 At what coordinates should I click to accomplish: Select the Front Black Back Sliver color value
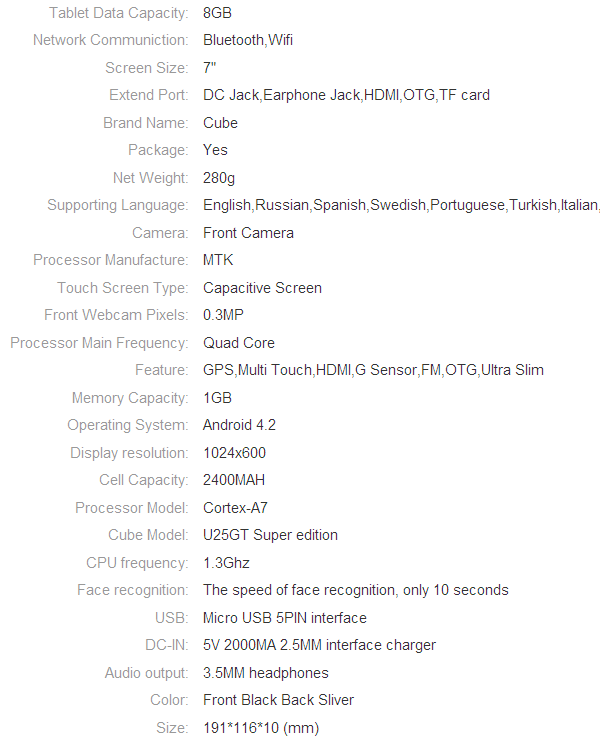tap(279, 699)
